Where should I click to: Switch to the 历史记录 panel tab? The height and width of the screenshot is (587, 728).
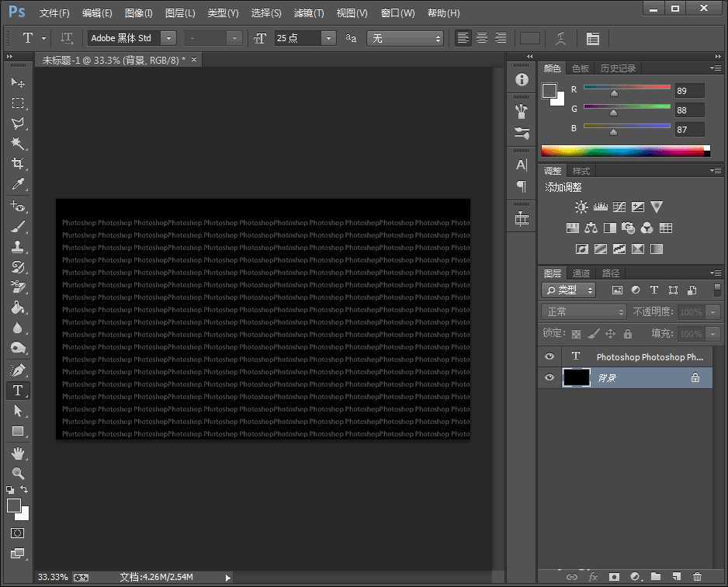point(618,68)
